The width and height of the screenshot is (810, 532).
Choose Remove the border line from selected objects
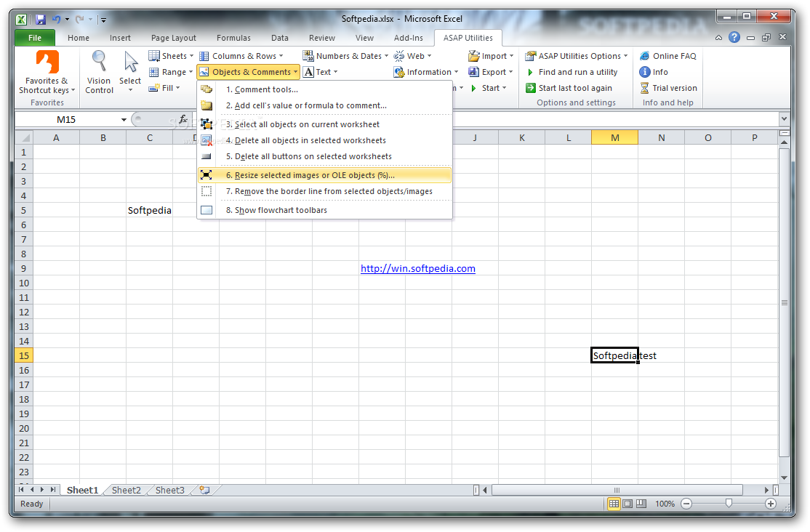(324, 191)
